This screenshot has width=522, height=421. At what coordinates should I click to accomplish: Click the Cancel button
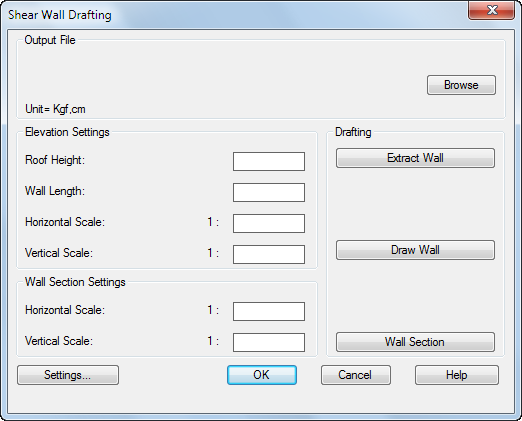356,375
